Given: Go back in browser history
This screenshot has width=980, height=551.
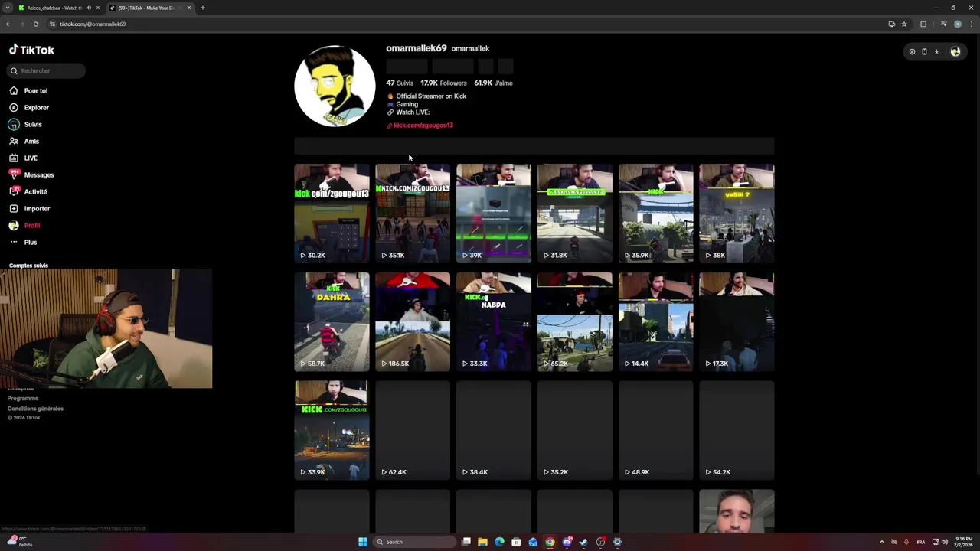Looking at the screenshot, I should click(x=8, y=24).
